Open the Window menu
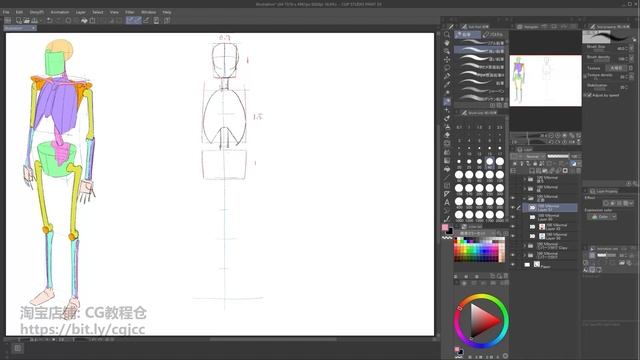The width and height of the screenshot is (640, 360). tap(149, 12)
